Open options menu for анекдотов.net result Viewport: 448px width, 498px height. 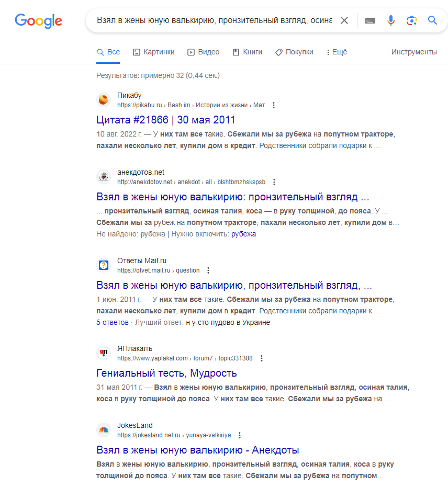[274, 182]
